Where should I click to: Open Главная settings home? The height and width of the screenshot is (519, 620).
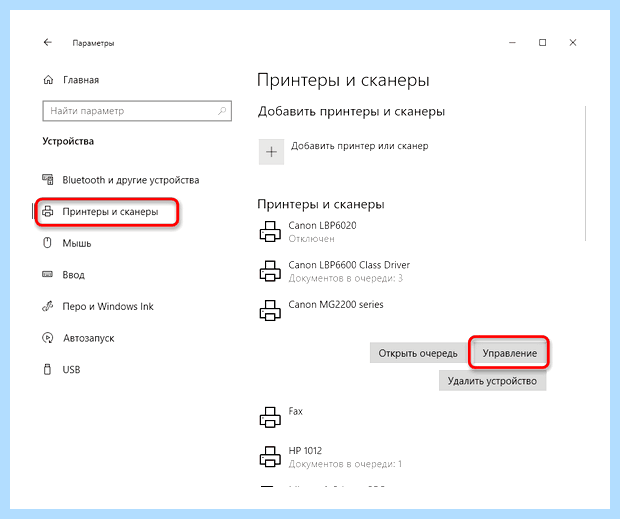(x=81, y=80)
